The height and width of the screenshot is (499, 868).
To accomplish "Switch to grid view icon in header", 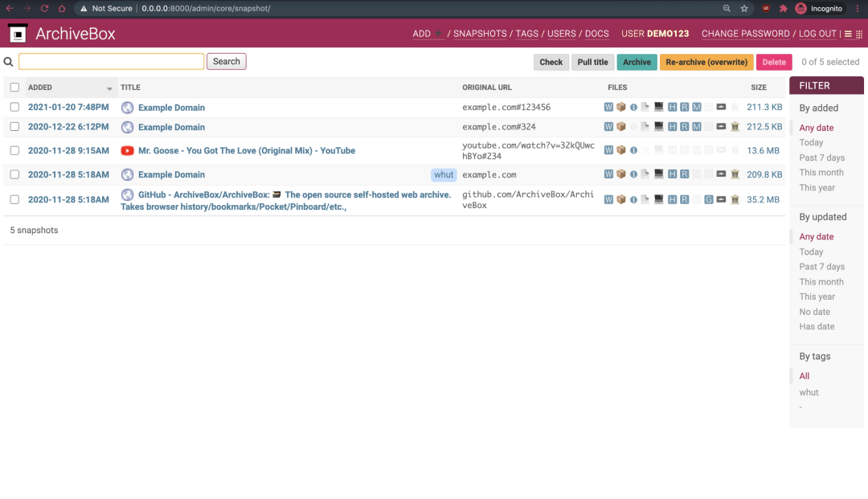I will coord(859,35).
